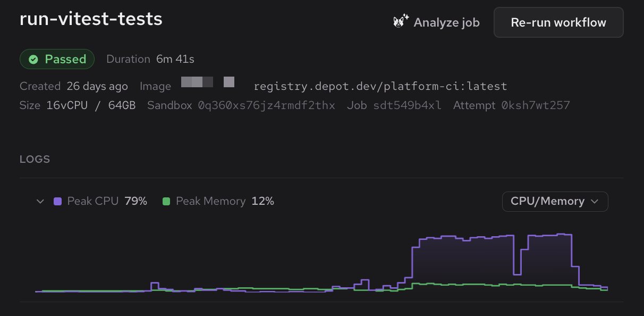Image resolution: width=644 pixels, height=316 pixels.
Task: Click the Peak CPU 79% value
Action: click(135, 201)
